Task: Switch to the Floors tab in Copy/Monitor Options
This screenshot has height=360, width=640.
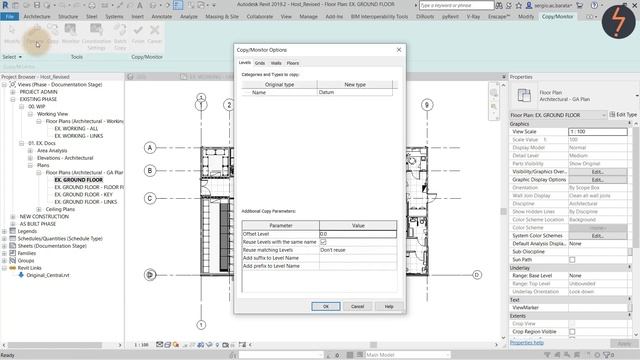Action: click(x=293, y=63)
